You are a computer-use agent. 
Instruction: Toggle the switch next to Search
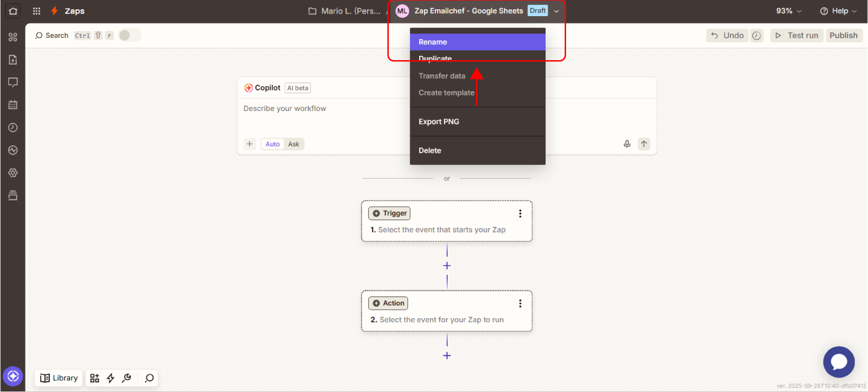130,35
